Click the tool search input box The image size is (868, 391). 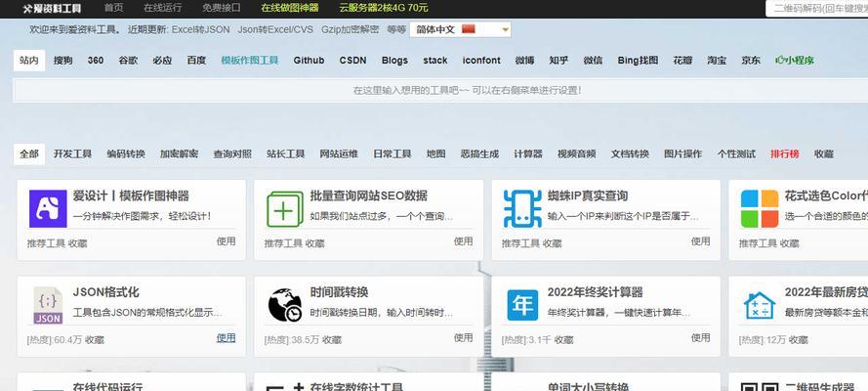tap(440, 90)
